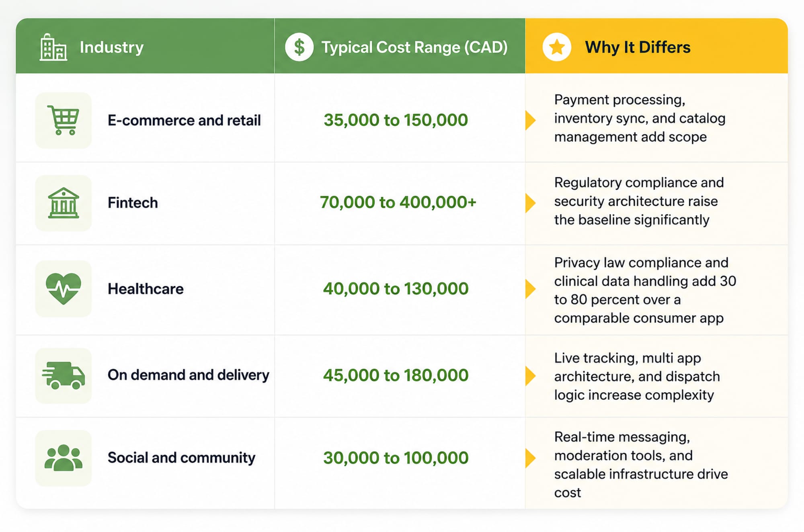
Task: Click the yellow arrow in E-commerce row
Action: click(530, 120)
